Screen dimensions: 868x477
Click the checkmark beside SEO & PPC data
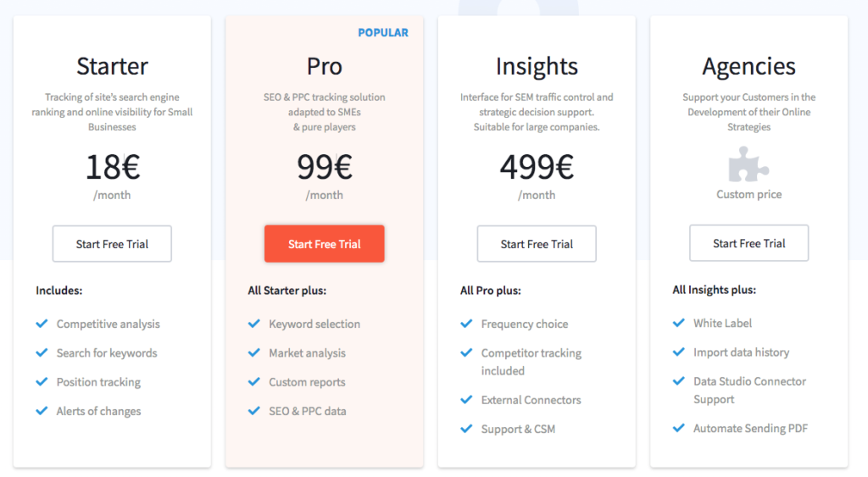coord(254,411)
